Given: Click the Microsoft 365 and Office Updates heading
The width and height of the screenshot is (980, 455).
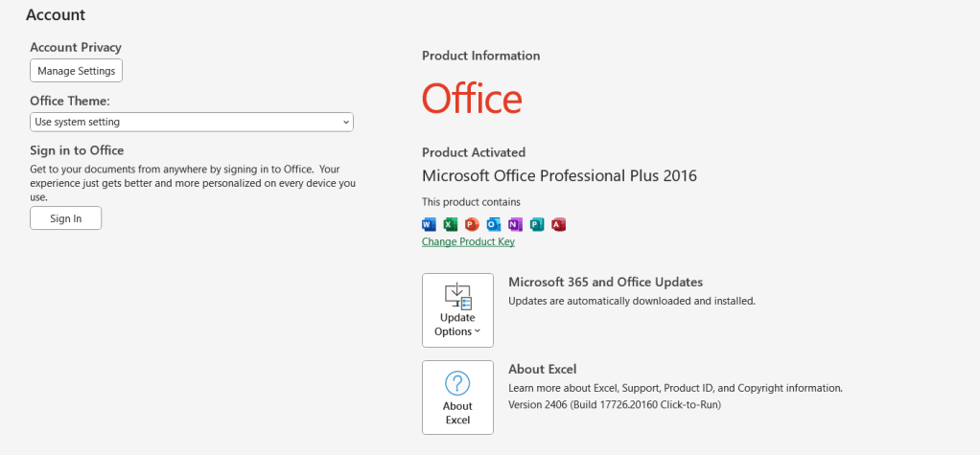Looking at the screenshot, I should click(605, 282).
